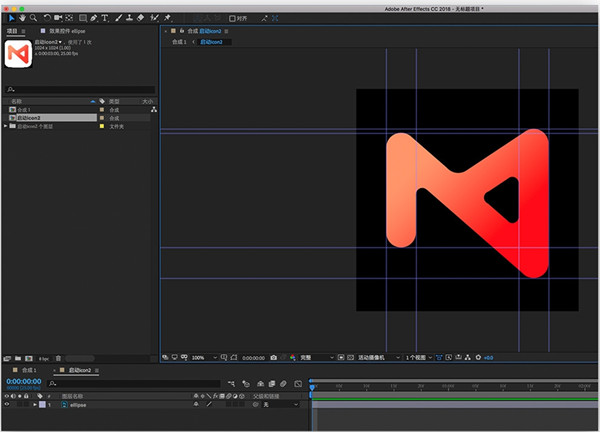Click the snapshot camera icon in viewer
This screenshot has height=432, width=600.
[x=274, y=357]
